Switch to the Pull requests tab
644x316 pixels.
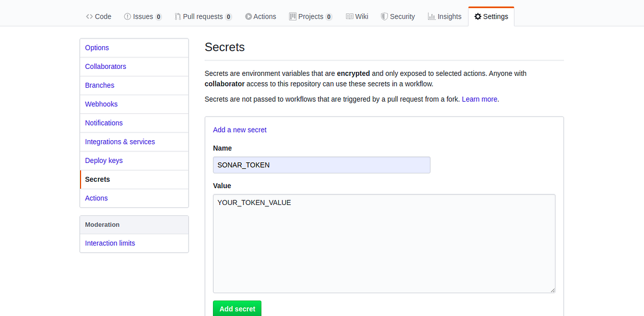coord(204,16)
